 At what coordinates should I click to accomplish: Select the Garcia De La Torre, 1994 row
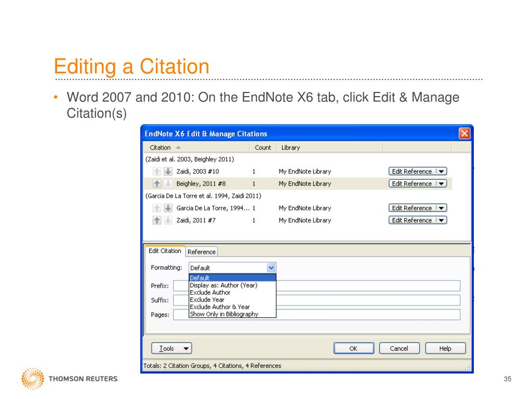click(298, 208)
